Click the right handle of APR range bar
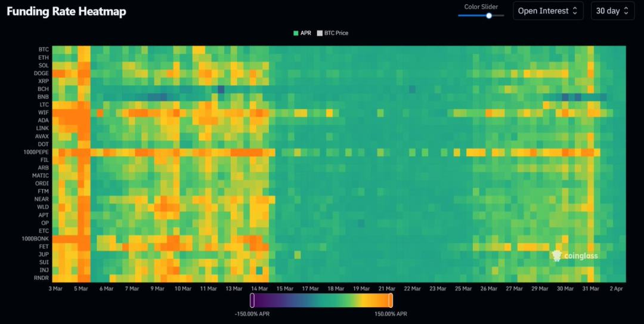 tap(391, 300)
